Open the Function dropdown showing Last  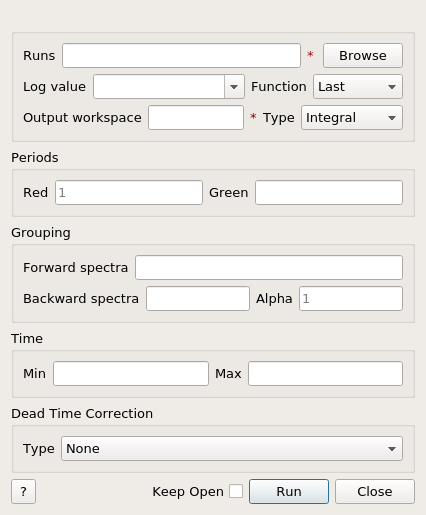click(x=358, y=87)
